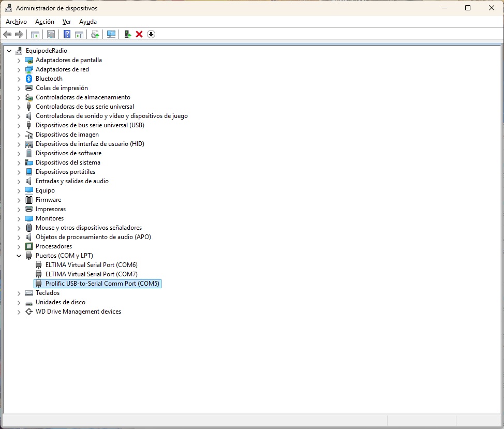Click the disable device down-arrow icon
Viewport: 504px width, 429px height.
[x=151, y=34]
